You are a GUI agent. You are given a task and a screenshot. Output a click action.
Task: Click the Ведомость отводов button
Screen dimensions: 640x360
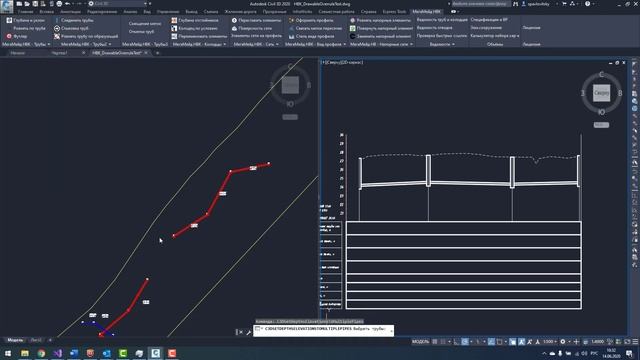coord(434,28)
